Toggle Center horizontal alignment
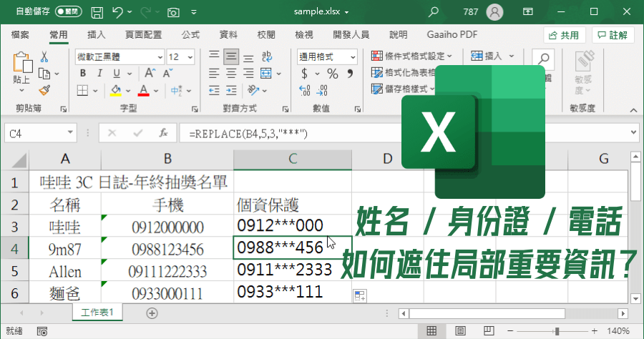This screenshot has height=339, width=644. pyautogui.click(x=231, y=74)
